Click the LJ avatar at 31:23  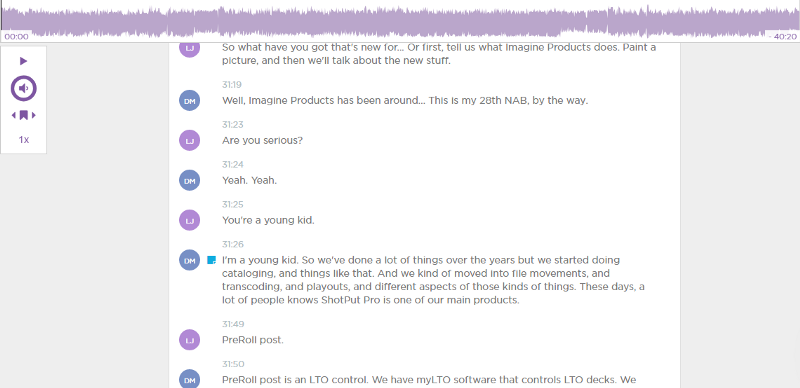pos(189,140)
